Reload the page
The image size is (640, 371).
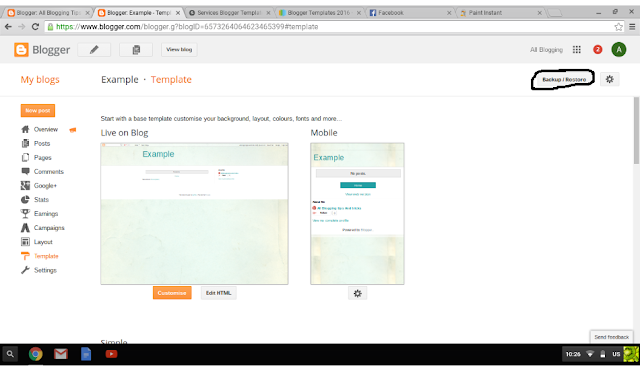pyautogui.click(x=35, y=27)
